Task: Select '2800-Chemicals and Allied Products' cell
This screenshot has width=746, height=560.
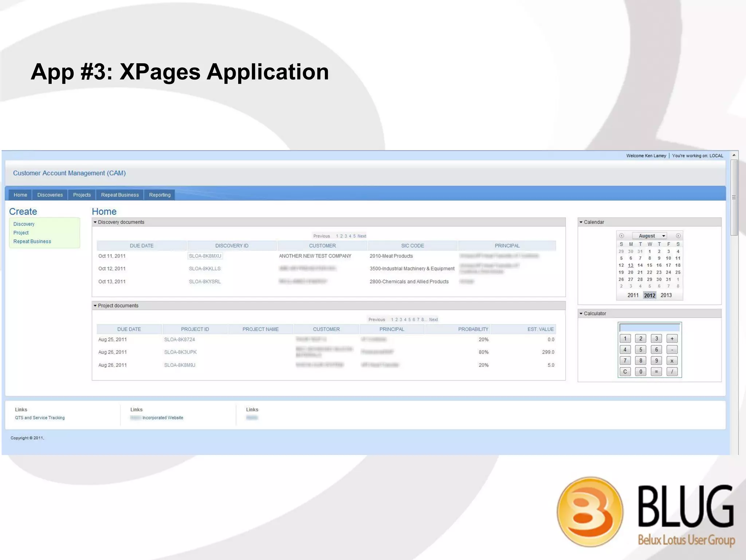Action: click(x=409, y=282)
